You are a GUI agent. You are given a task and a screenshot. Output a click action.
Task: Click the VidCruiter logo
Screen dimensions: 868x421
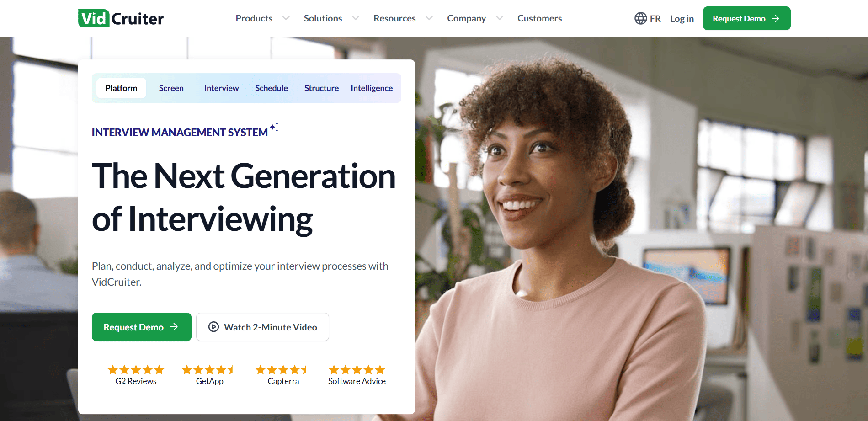point(121,18)
